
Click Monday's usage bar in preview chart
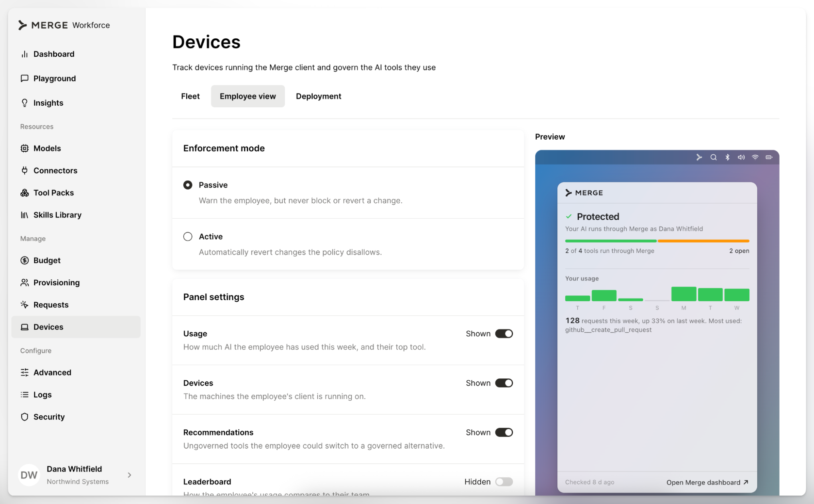point(683,294)
